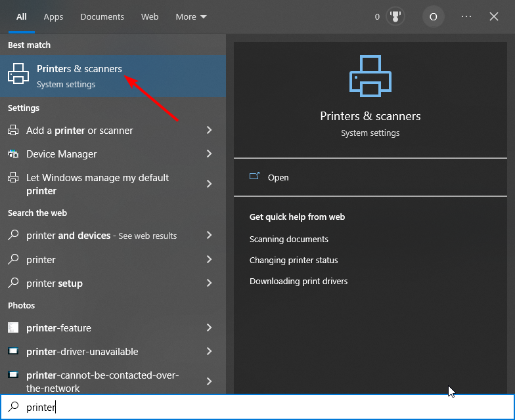This screenshot has width=515, height=420.
Task: Open Scanning documents help link
Action: pyautogui.click(x=289, y=239)
